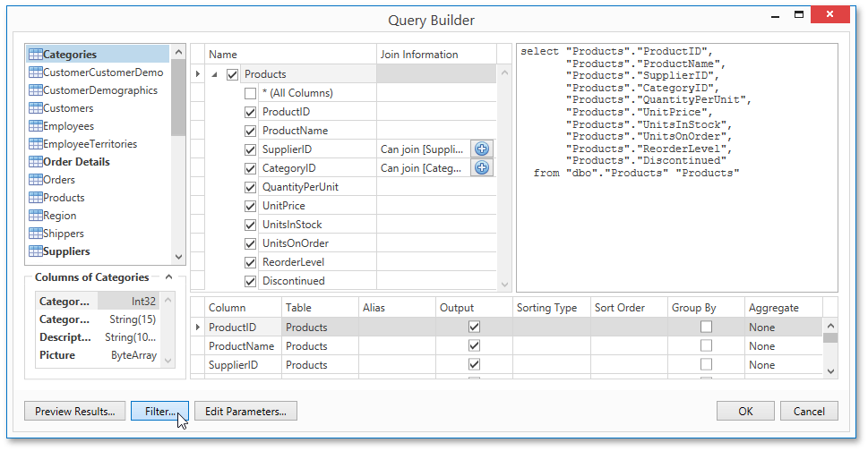
Task: Select the Int32 category column entry
Action: [99, 302]
